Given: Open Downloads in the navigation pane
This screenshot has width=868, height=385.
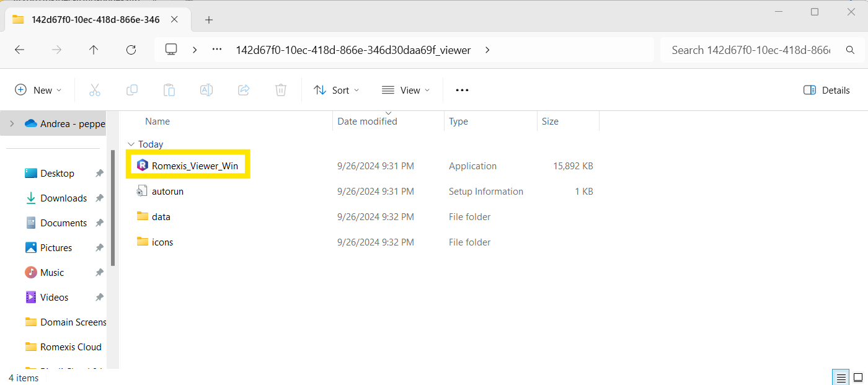Looking at the screenshot, I should pos(63,198).
